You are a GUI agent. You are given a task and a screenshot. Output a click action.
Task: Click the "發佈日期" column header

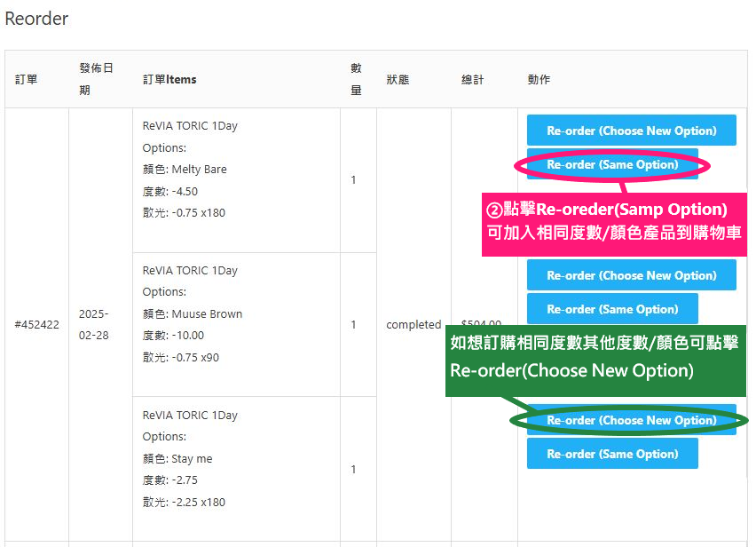[96, 79]
